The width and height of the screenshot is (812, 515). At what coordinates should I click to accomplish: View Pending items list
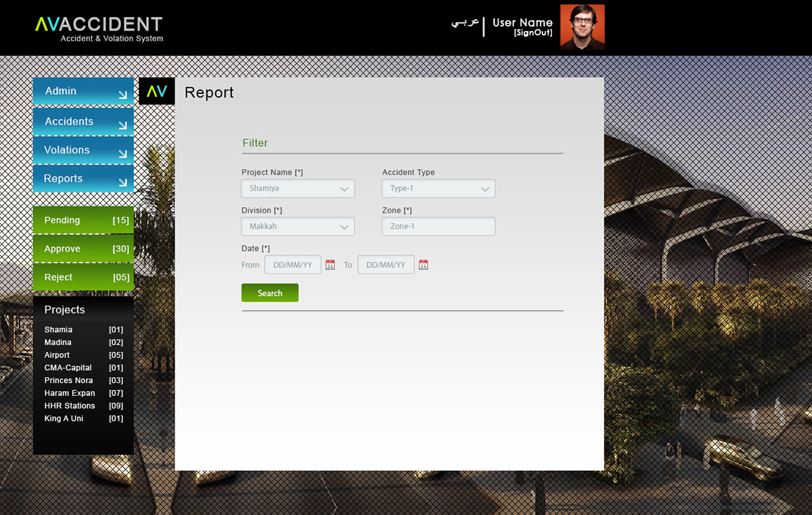(83, 221)
